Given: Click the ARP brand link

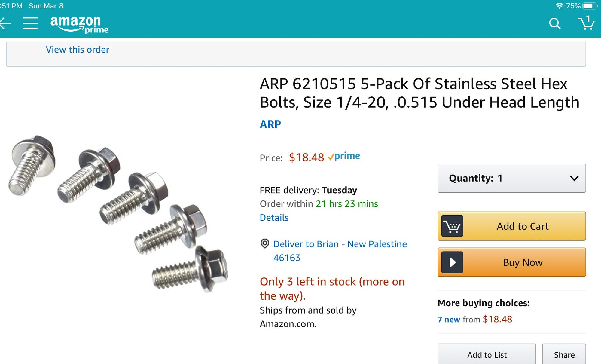Looking at the screenshot, I should [x=270, y=124].
